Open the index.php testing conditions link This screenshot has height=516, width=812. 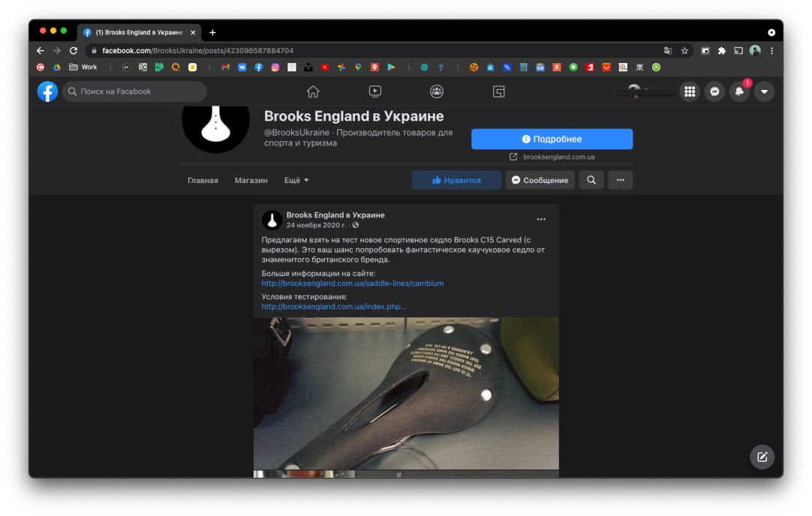(x=334, y=307)
